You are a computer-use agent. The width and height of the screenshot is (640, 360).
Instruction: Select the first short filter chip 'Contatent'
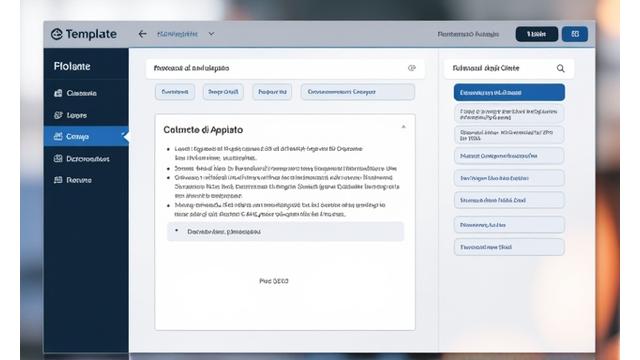175,92
